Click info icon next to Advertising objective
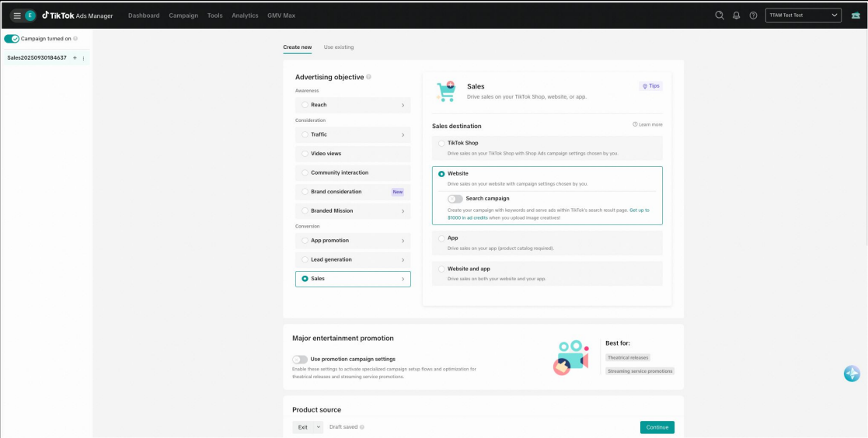868x438 pixels. click(x=368, y=78)
